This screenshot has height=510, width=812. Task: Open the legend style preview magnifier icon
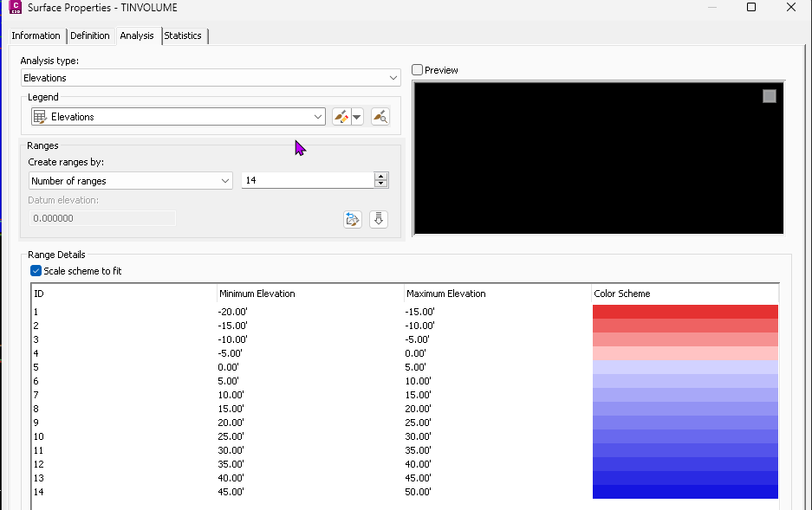pos(379,116)
